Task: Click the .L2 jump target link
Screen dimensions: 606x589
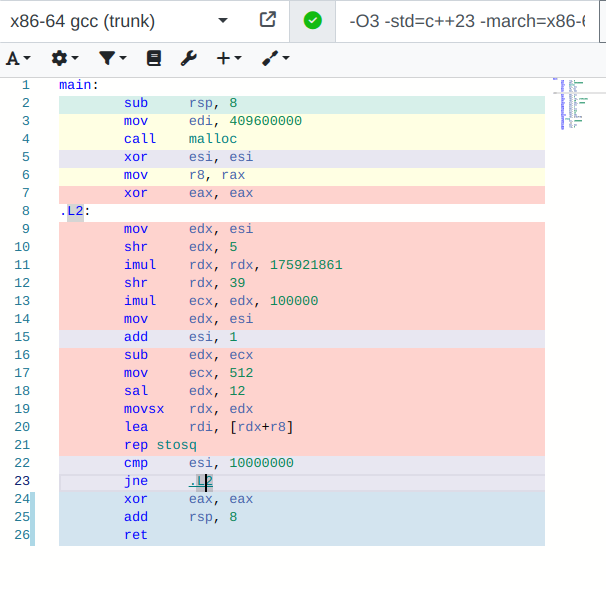Action: click(x=201, y=481)
